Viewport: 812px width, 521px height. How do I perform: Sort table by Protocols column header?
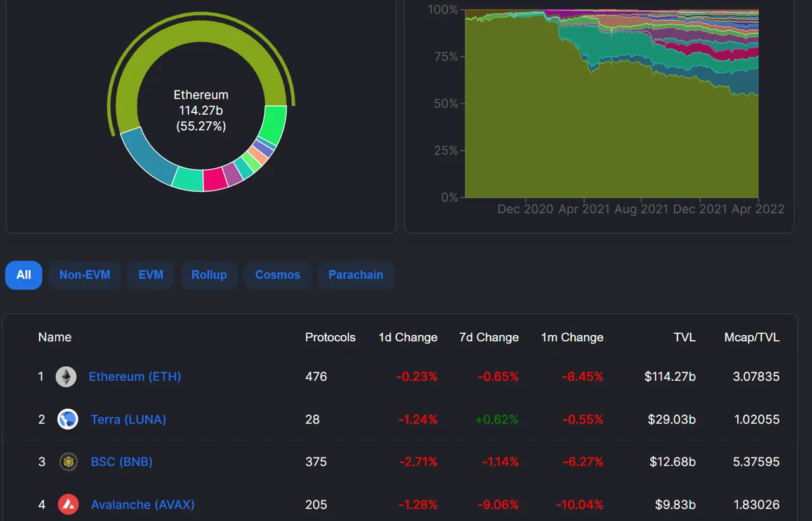point(331,337)
